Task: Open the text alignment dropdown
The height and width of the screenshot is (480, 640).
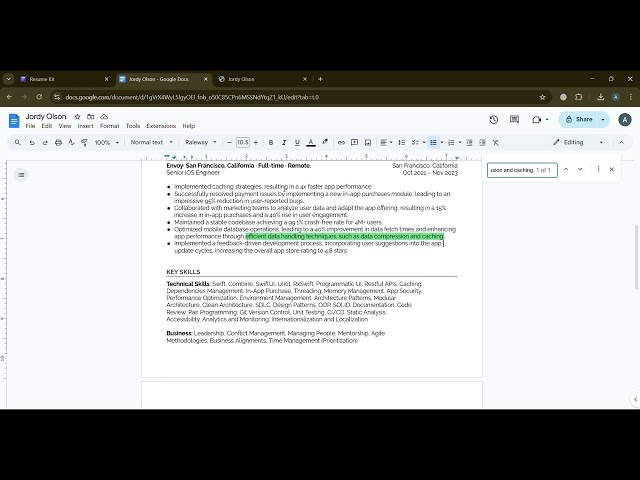Action: (x=386, y=142)
